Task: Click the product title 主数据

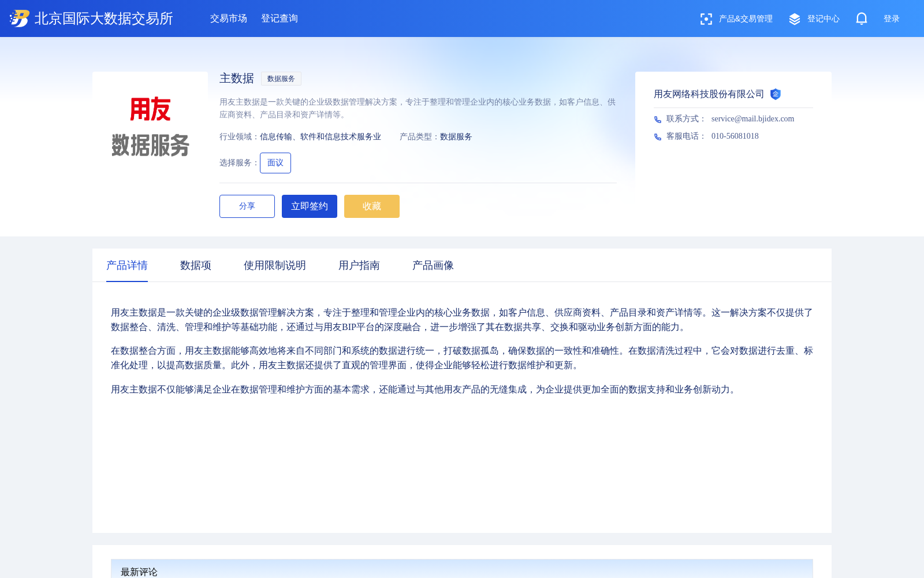Action: [237, 79]
